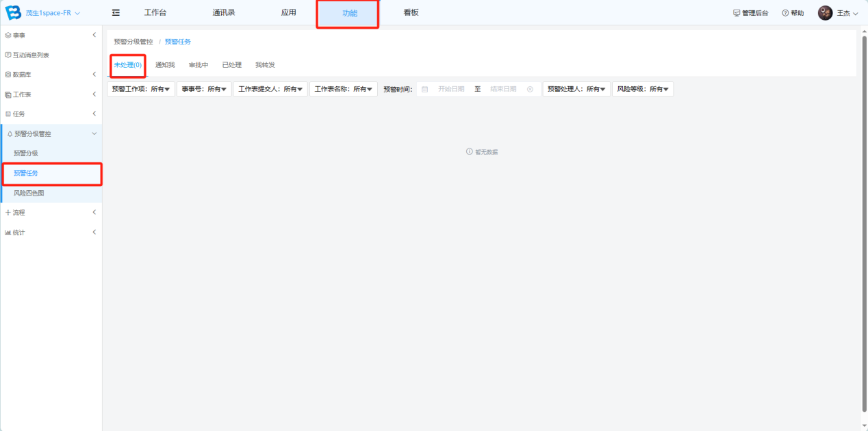Click the 流程 plus icon
This screenshot has width=868, height=431.
point(8,213)
